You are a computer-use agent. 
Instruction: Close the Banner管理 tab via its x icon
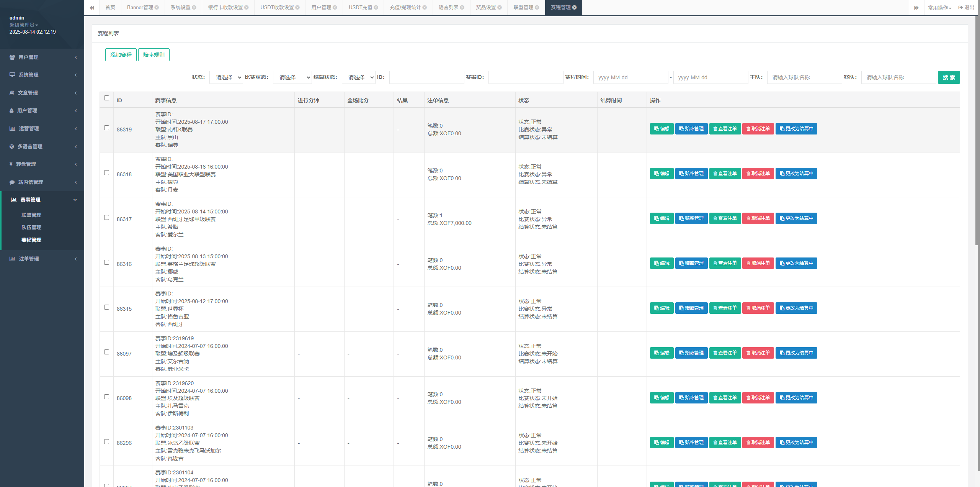click(157, 8)
